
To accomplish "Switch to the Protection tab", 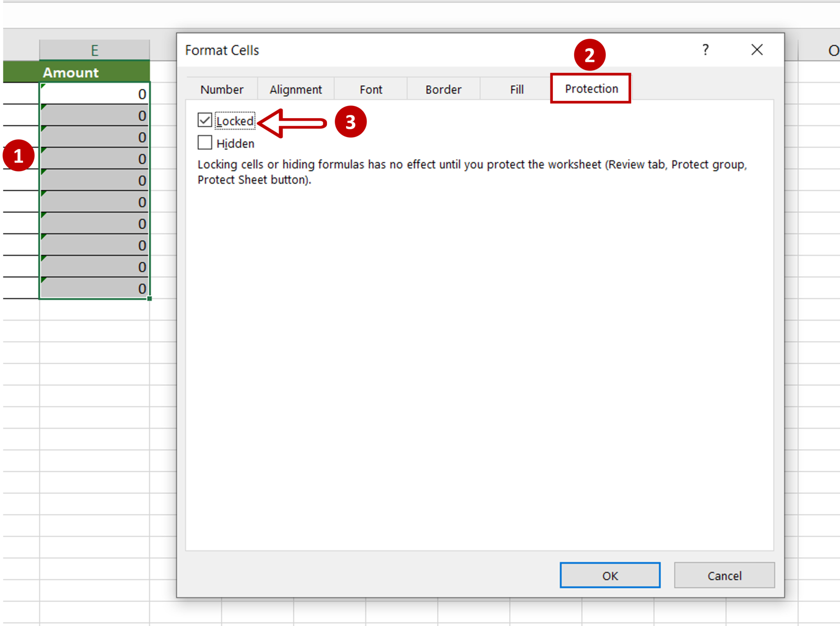I will [591, 89].
